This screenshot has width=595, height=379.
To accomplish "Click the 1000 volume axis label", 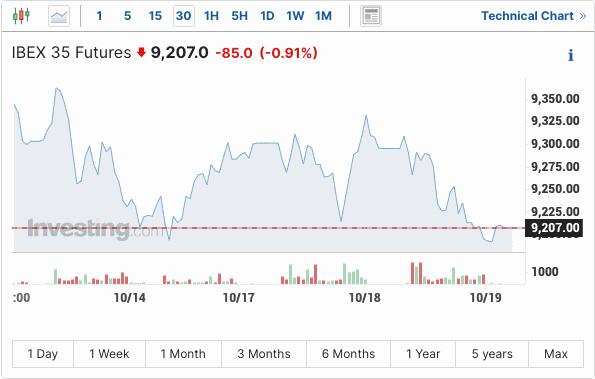I will coord(545,272).
